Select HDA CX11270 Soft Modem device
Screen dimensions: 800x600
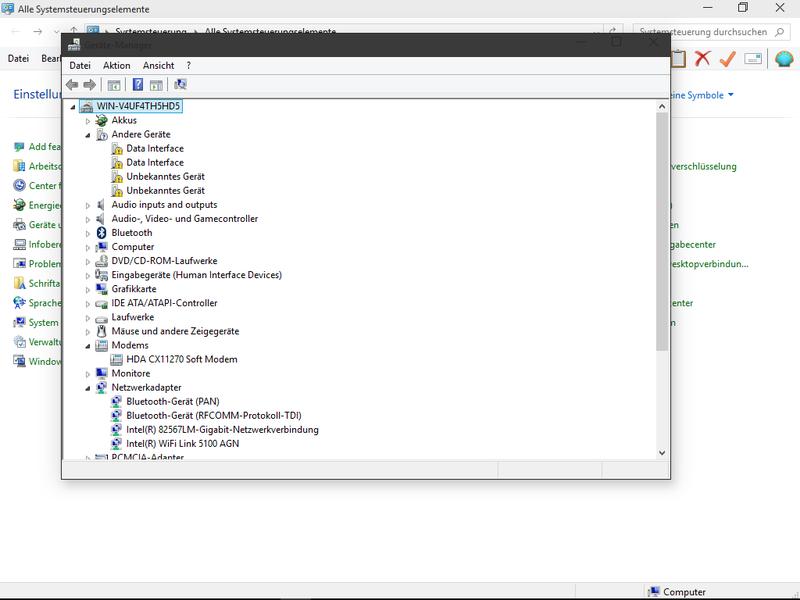(181, 359)
